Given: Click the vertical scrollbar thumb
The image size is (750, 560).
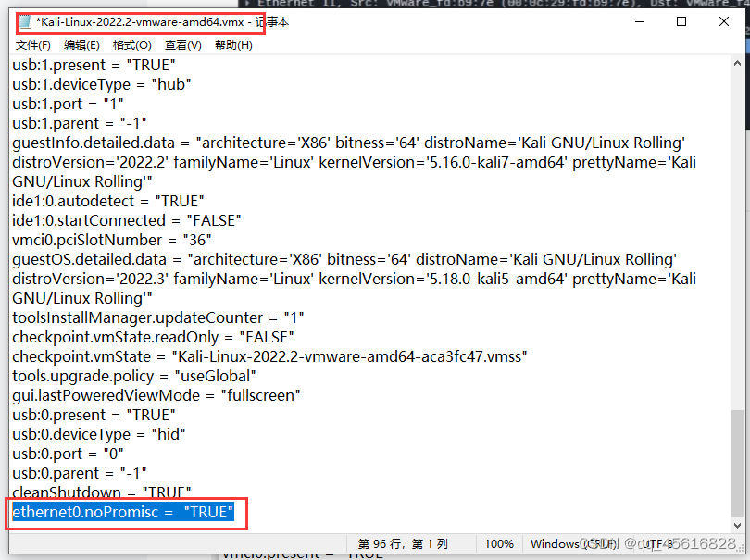Looking at the screenshot, I should (737, 463).
